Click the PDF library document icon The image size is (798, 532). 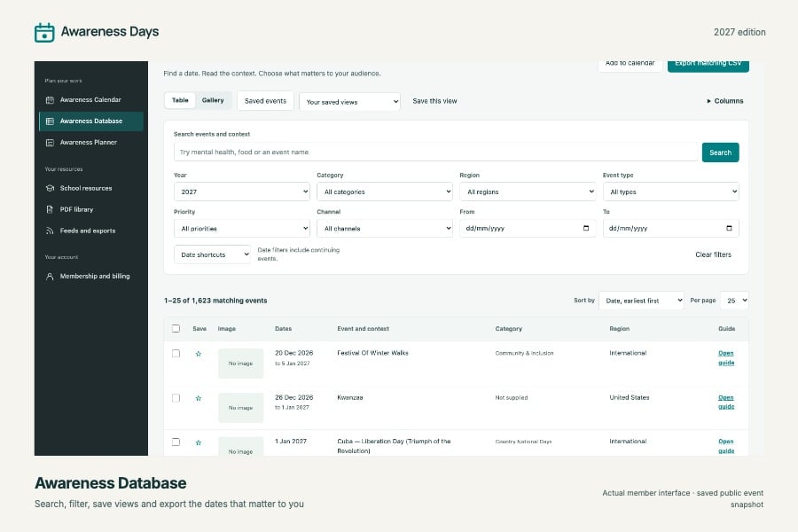pyautogui.click(x=50, y=209)
